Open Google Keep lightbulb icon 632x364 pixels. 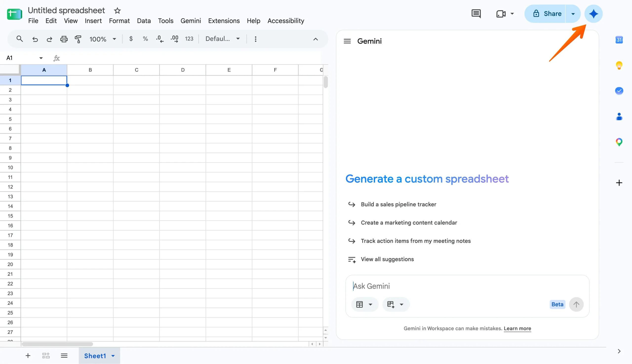coord(619,66)
